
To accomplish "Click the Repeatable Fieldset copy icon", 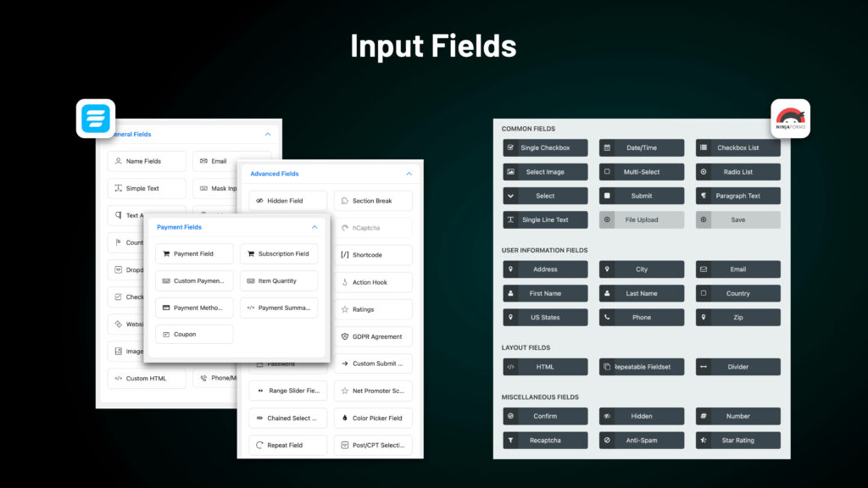I will (607, 367).
